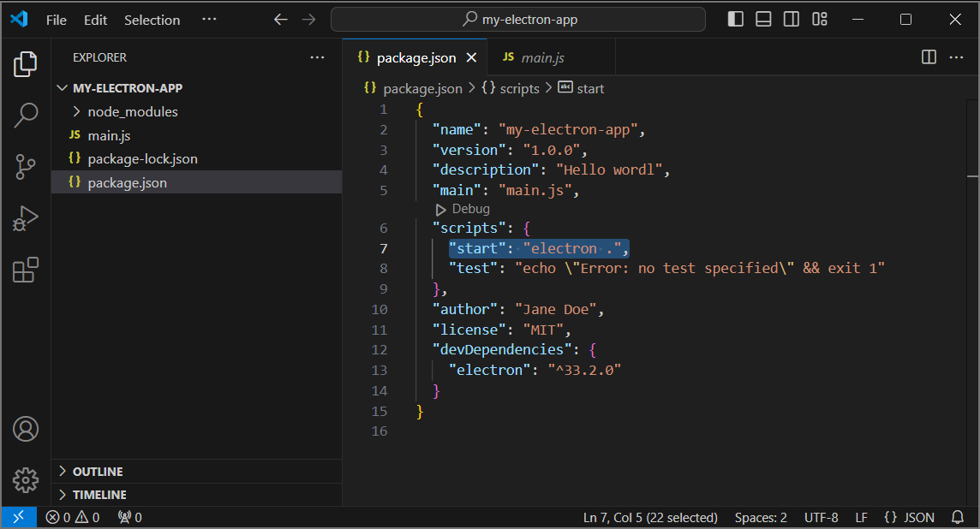Image resolution: width=980 pixels, height=529 pixels.
Task: Show errors and warnings in status bar
Action: (73, 517)
